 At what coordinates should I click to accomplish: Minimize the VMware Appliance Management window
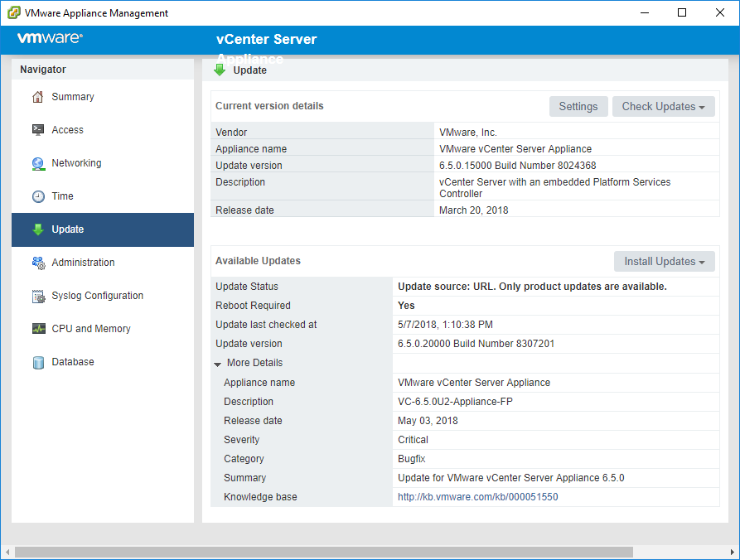(645, 12)
